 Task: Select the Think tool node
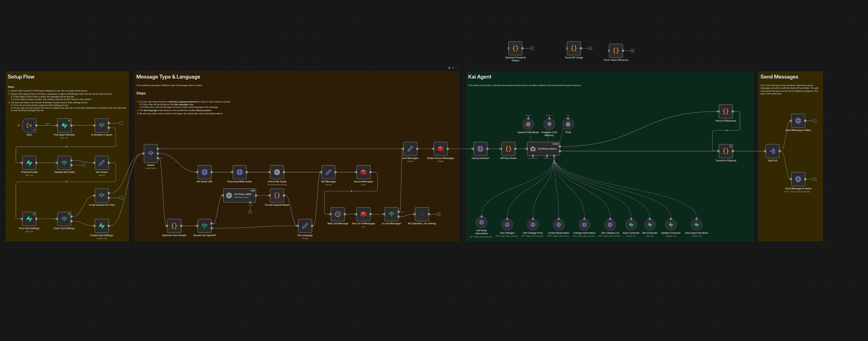568,124
